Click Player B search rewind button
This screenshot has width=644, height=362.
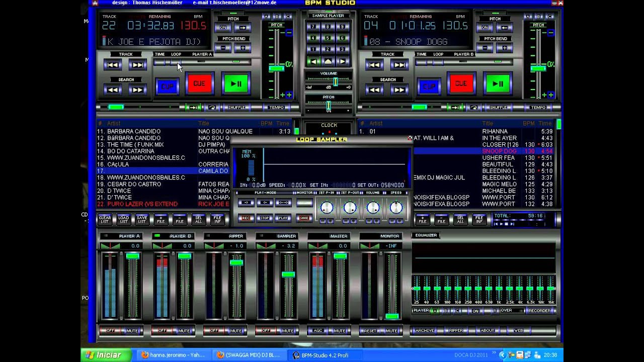coord(374,90)
